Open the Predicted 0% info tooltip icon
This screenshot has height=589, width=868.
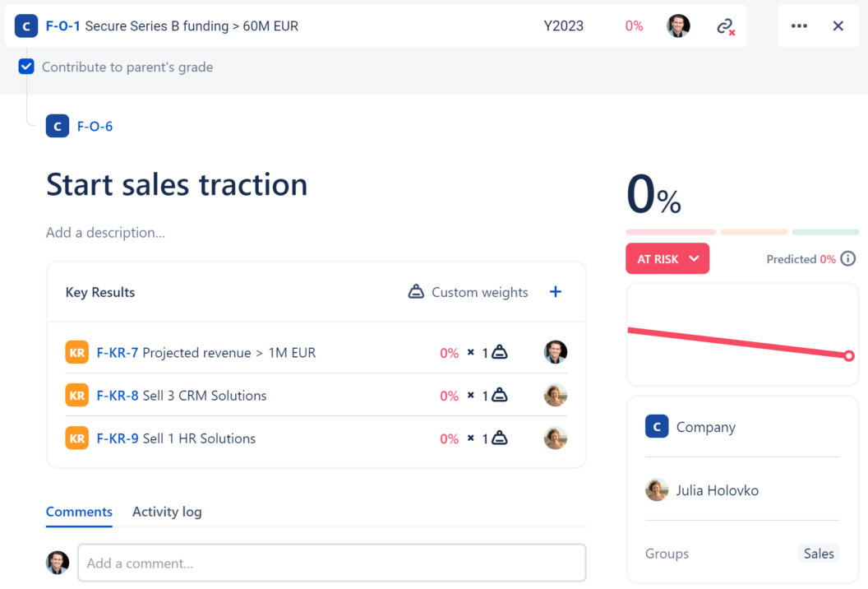847,258
